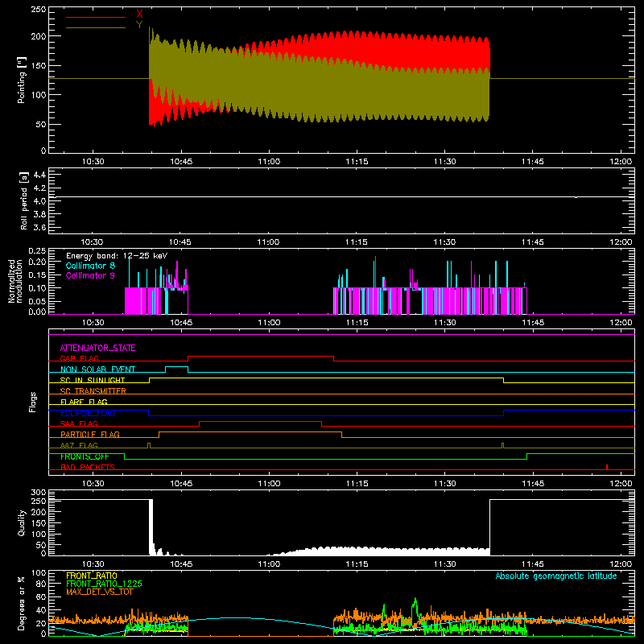
Task: Click the 3.6 tick on Roll period axis
Action: 39,227
